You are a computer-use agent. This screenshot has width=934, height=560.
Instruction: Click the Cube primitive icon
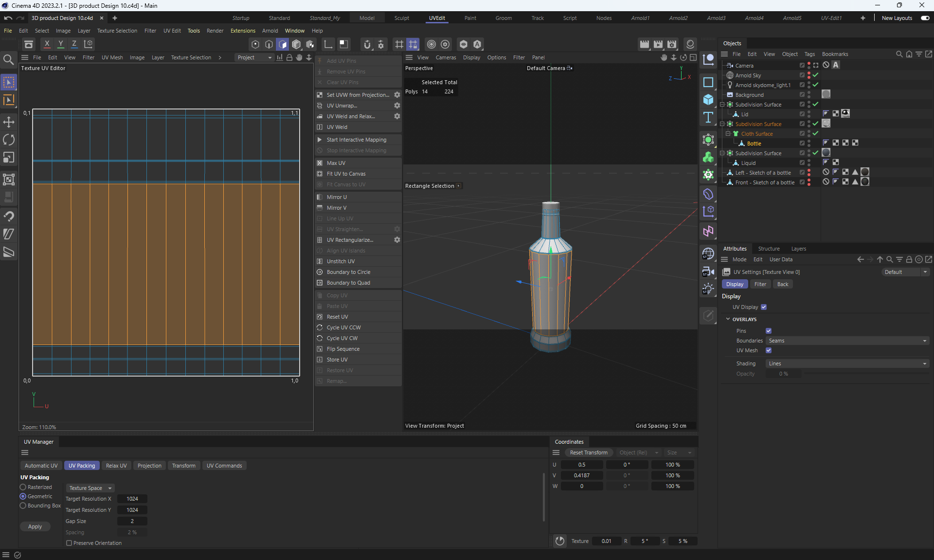coord(708,100)
